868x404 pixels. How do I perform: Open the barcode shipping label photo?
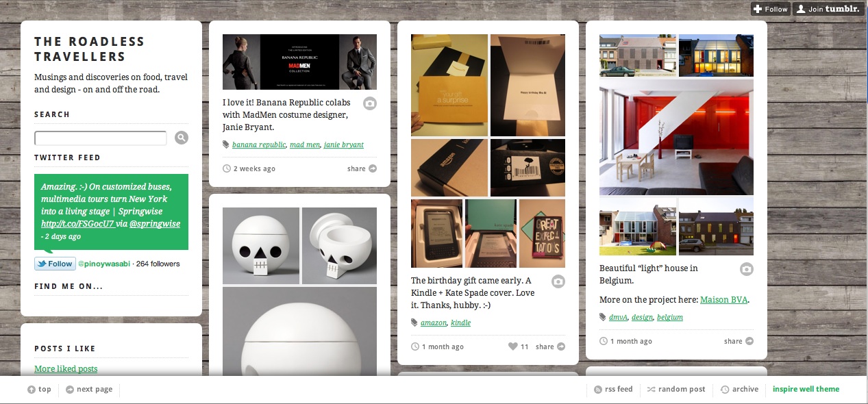pos(528,168)
